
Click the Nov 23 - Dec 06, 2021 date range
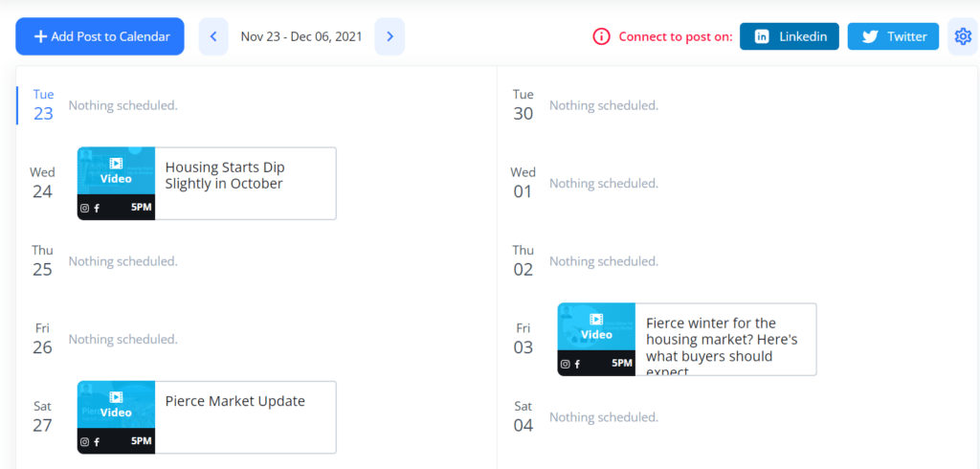(x=301, y=36)
